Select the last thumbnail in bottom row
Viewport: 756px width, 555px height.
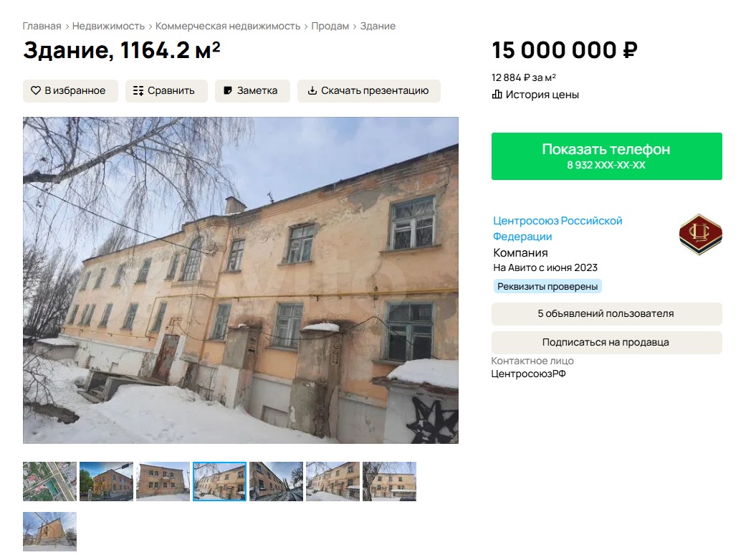[x=49, y=531]
